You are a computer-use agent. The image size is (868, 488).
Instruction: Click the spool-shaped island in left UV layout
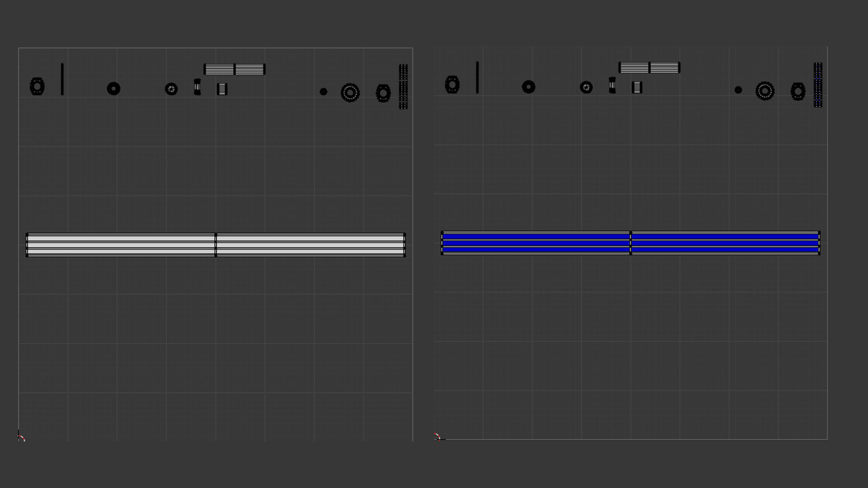coord(197,87)
